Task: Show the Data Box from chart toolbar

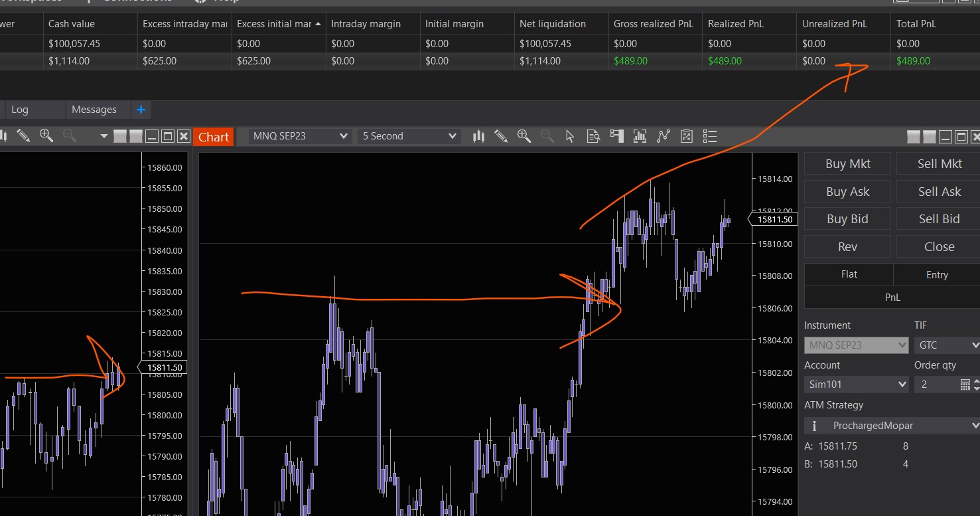Action: pos(593,136)
